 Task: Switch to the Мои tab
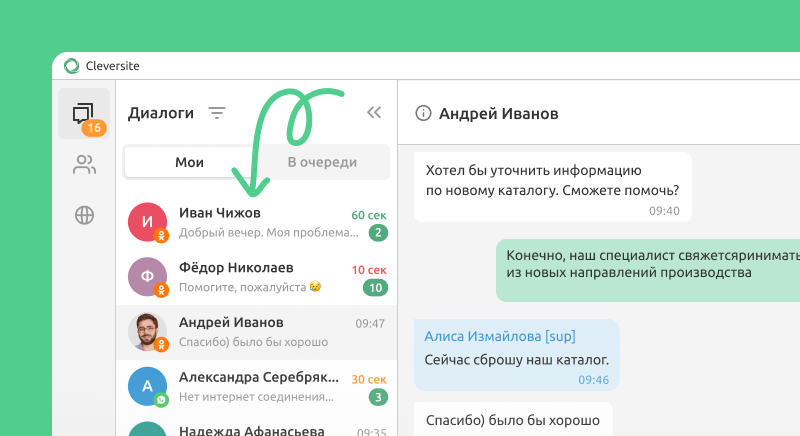pyautogui.click(x=189, y=162)
